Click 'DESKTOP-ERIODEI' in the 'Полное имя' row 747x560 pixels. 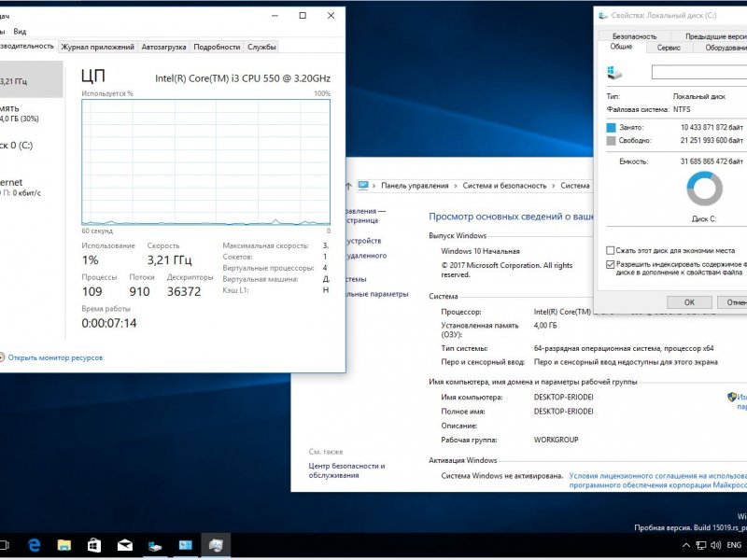point(564,412)
